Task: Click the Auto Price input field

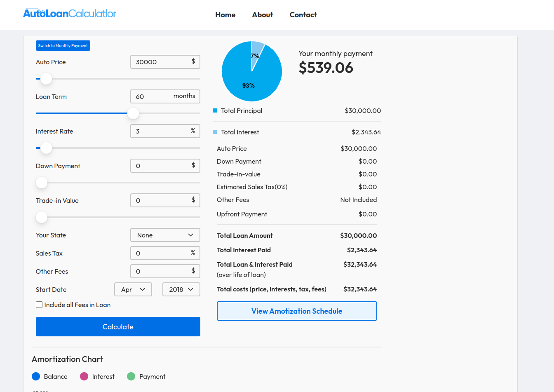Action: tap(165, 62)
